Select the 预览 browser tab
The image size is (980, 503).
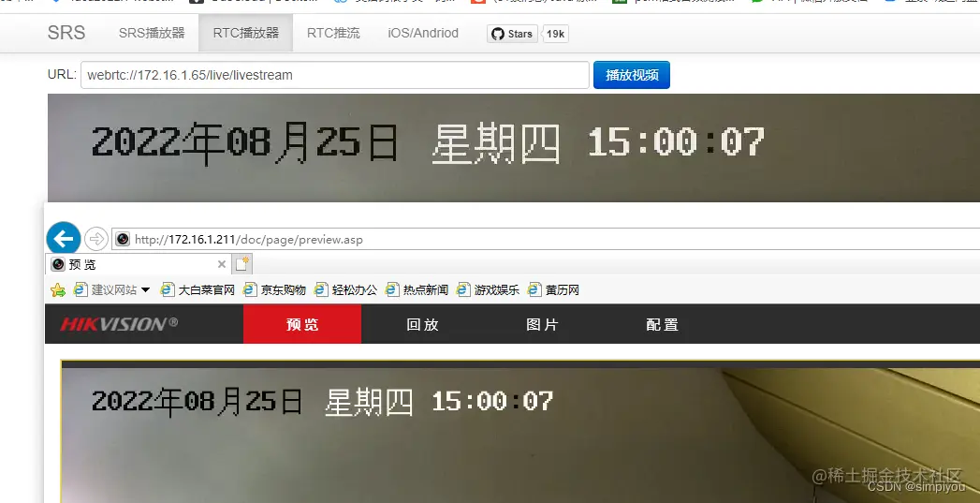click(139, 264)
